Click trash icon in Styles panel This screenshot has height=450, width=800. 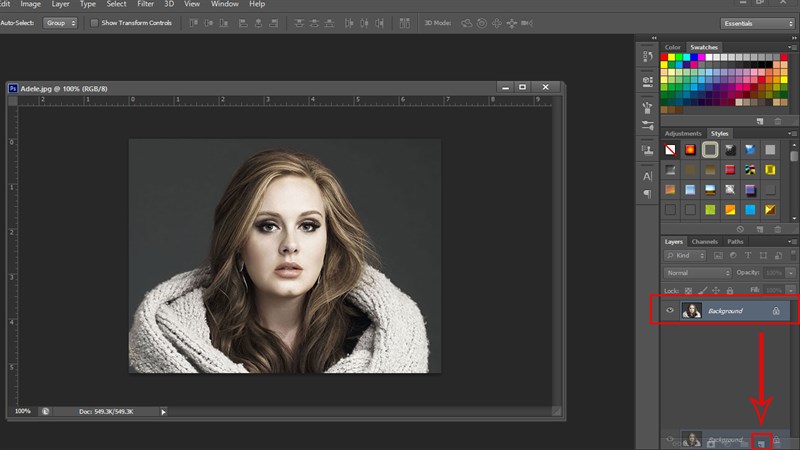click(x=778, y=229)
